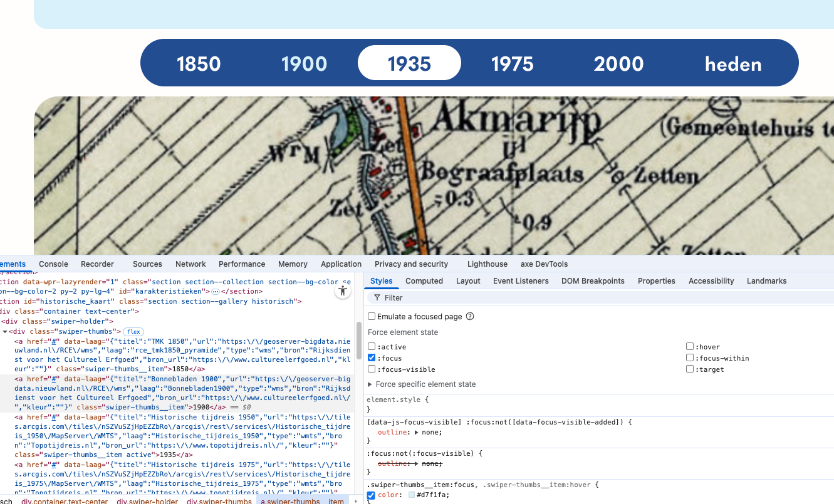Open the accessibility tree view icon
834x504 pixels.
tap(342, 291)
